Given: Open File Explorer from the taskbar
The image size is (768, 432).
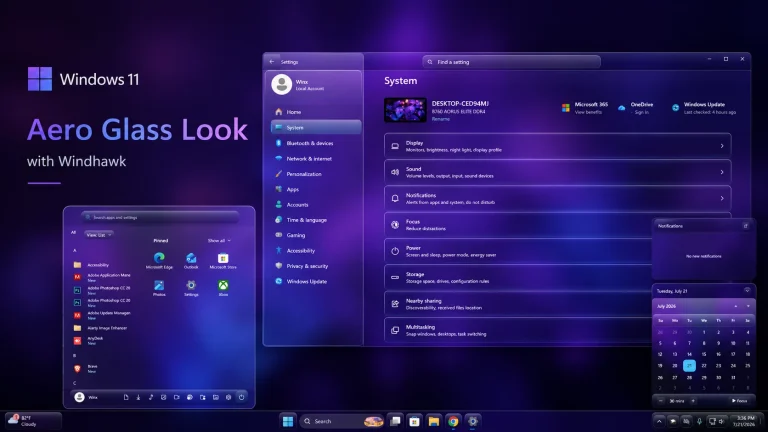Looking at the screenshot, I should click(433, 421).
